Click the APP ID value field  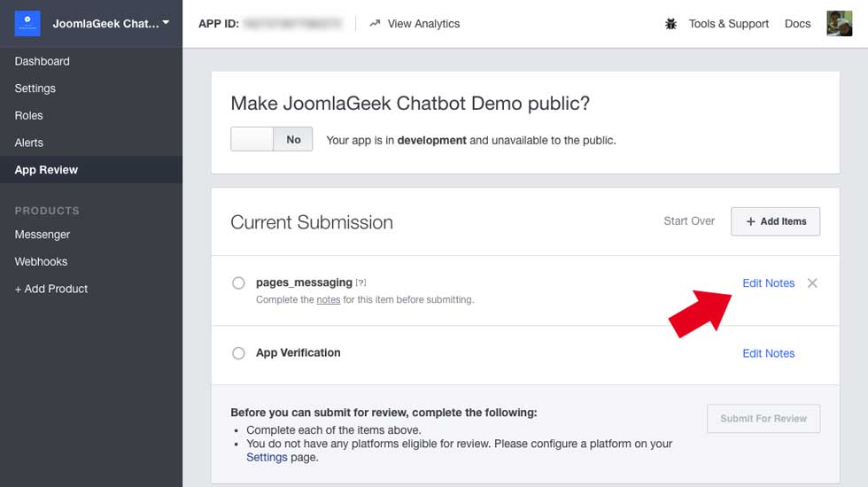[x=293, y=24]
